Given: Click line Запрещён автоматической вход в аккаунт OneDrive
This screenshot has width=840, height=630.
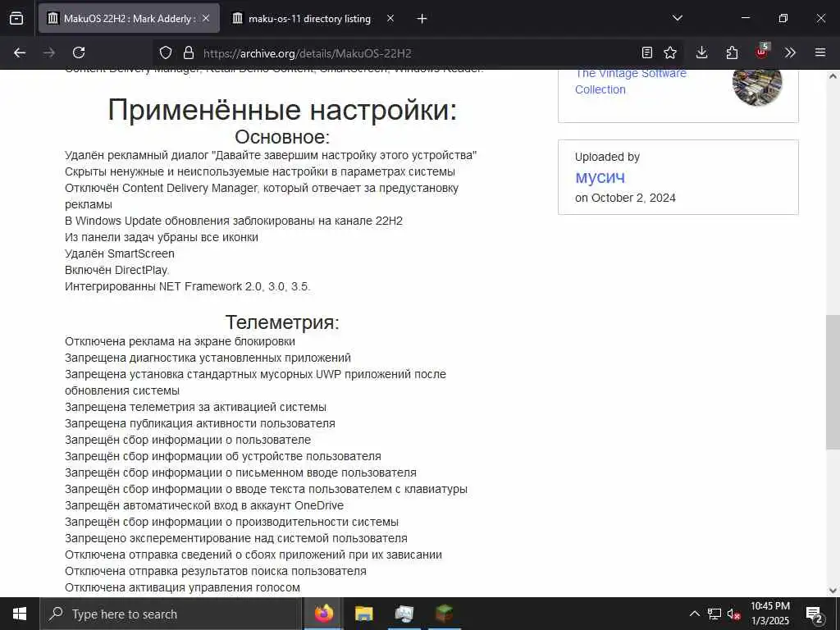Looking at the screenshot, I should click(204, 505).
